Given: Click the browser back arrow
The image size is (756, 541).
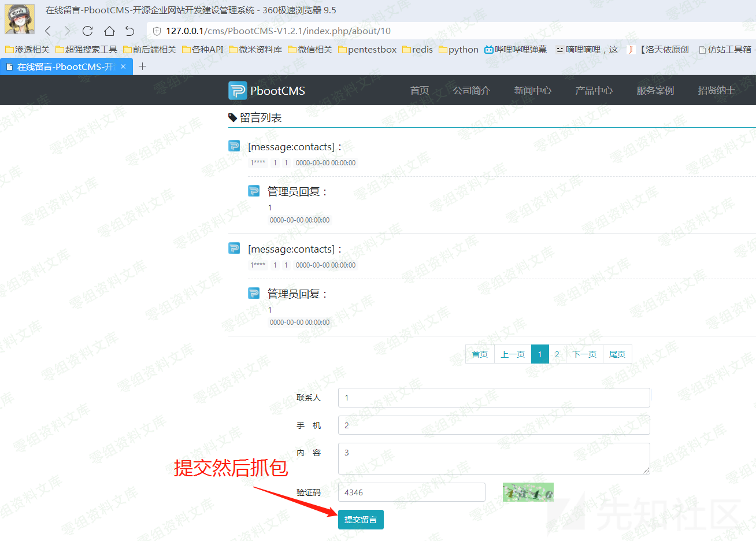Looking at the screenshot, I should 48,31.
